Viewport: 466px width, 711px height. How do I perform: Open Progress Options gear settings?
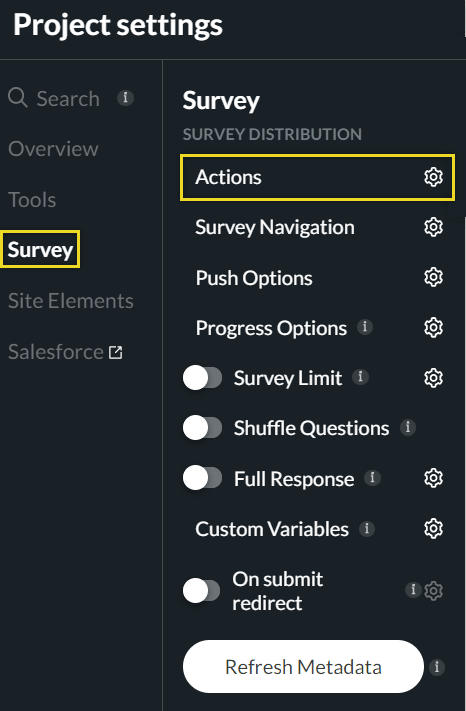[433, 327]
